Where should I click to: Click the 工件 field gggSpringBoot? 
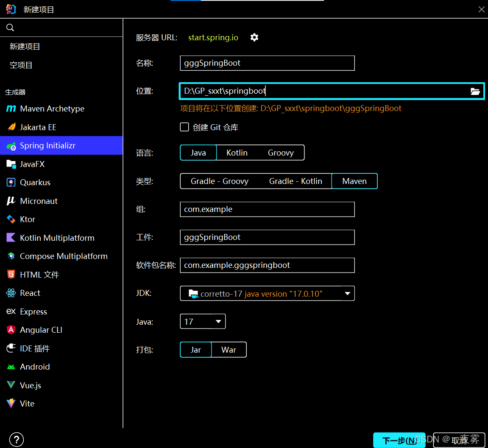[268, 237]
